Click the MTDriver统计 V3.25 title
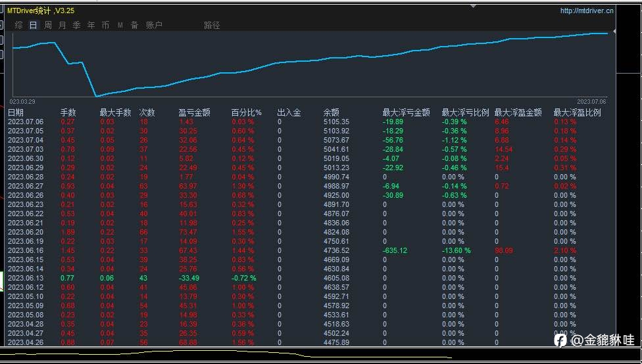This screenshot has height=364, width=642. tap(41, 11)
